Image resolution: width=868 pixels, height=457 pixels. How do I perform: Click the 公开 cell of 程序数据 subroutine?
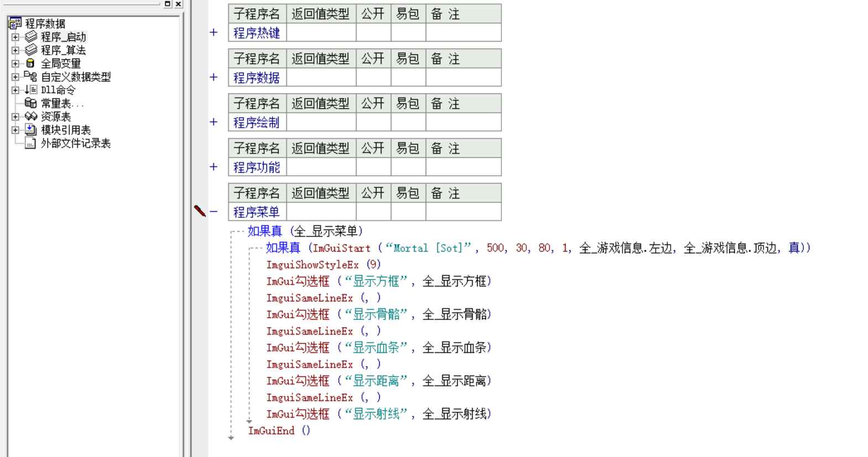tap(373, 77)
